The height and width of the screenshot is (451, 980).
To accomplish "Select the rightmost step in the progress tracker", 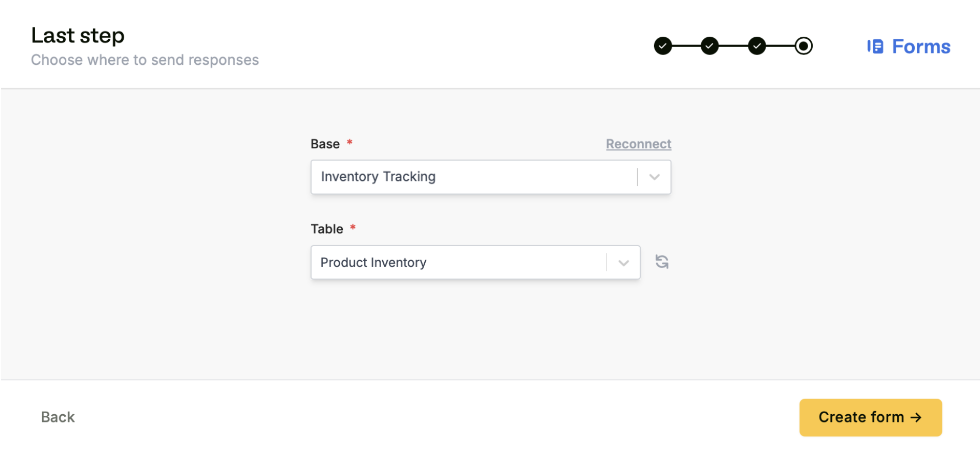I will click(x=803, y=46).
